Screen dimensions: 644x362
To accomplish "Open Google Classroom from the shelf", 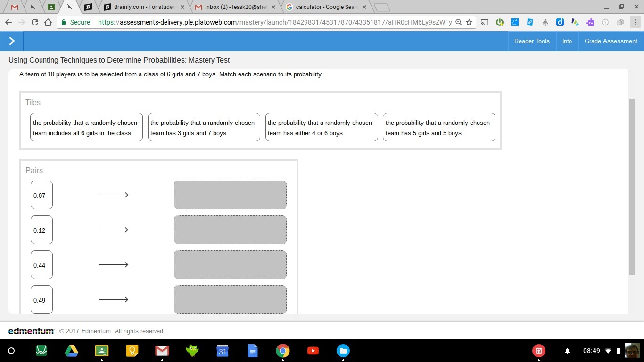I will [102, 351].
